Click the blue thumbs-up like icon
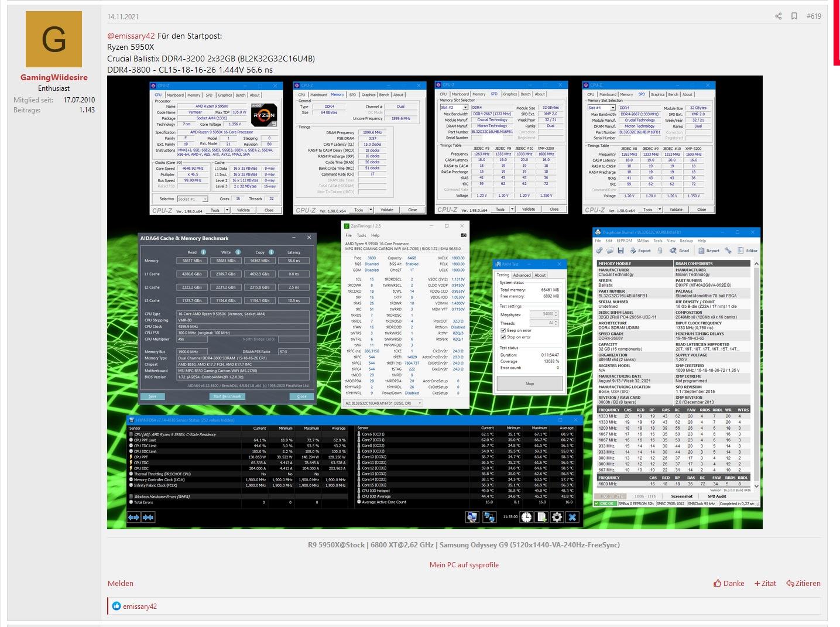Image resolution: width=840 pixels, height=627 pixels. tap(116, 606)
